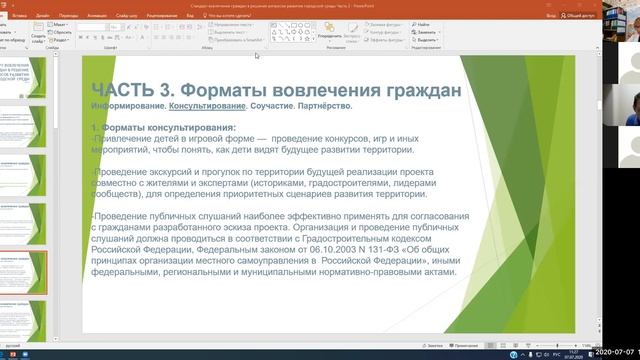The height and width of the screenshot is (360, 640).
Task: Open the font name combo box
Action: pyautogui.click(x=92, y=27)
